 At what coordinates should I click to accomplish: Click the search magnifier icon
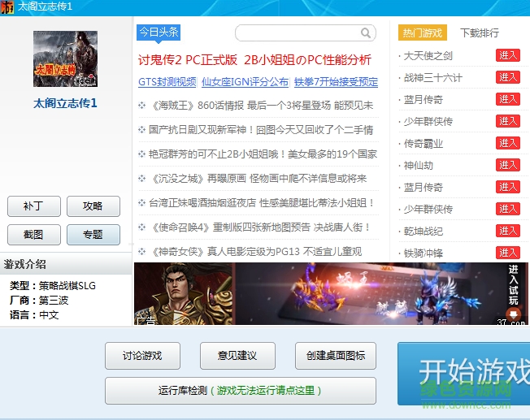click(x=365, y=32)
